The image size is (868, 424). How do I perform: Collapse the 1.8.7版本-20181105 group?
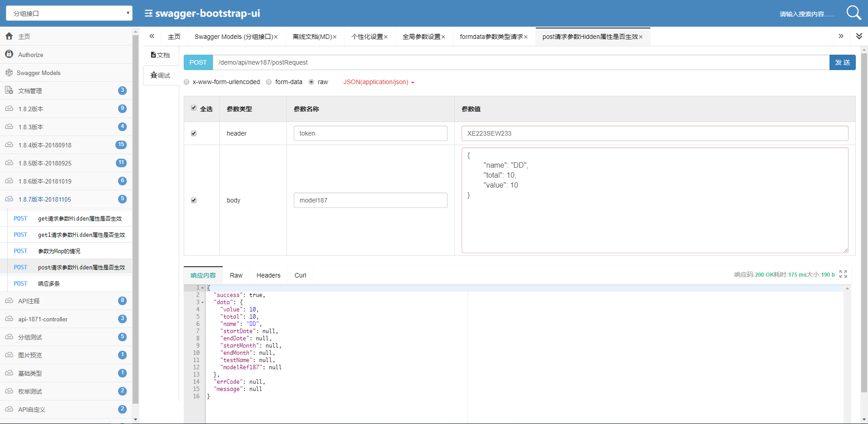coord(66,199)
